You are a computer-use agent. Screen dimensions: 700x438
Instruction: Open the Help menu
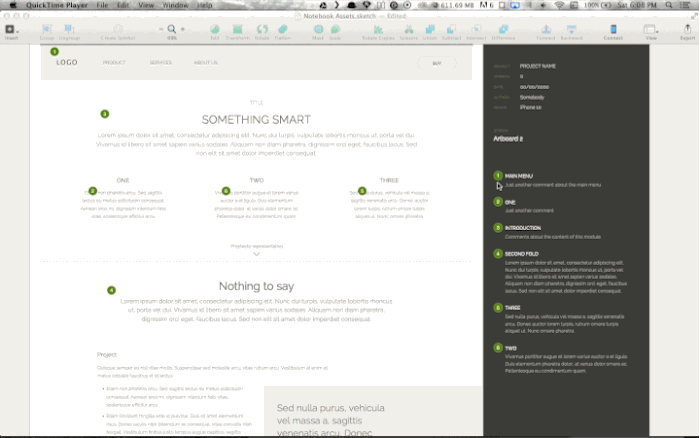pyautogui.click(x=205, y=5)
